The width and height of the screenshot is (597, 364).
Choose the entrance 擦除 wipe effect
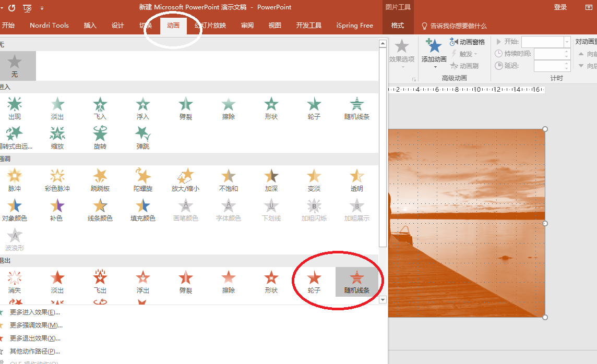pyautogui.click(x=229, y=108)
